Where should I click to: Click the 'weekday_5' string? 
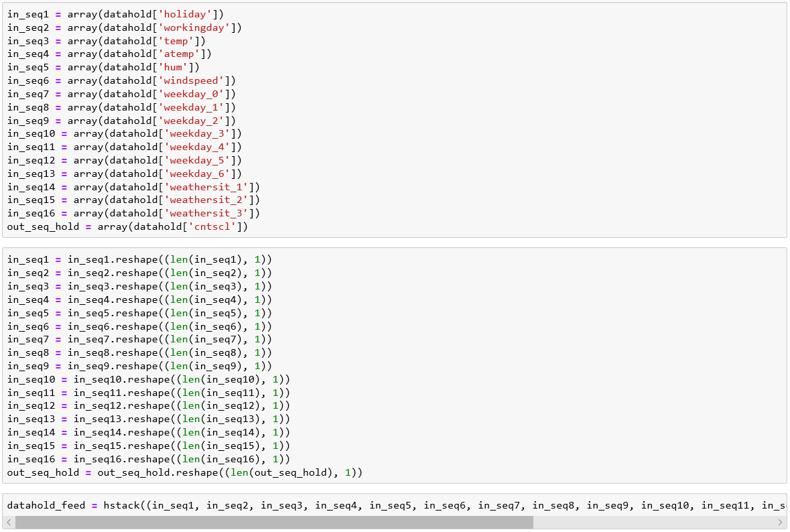(198, 160)
